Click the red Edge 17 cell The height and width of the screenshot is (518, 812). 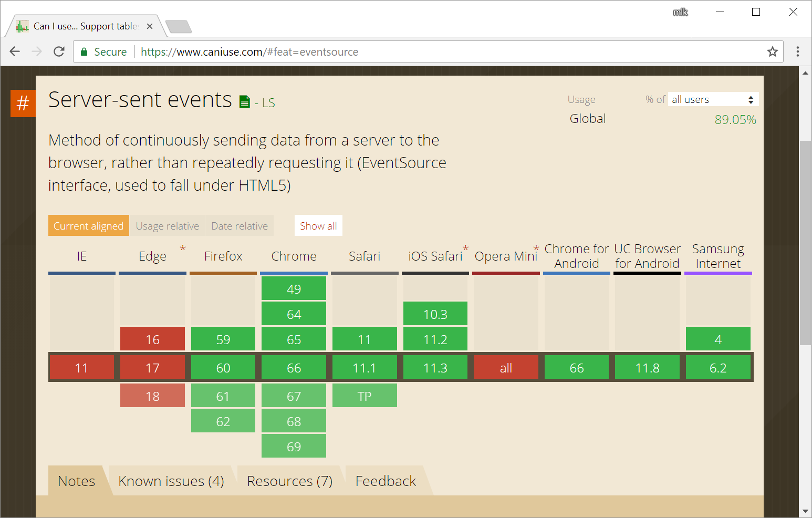152,367
